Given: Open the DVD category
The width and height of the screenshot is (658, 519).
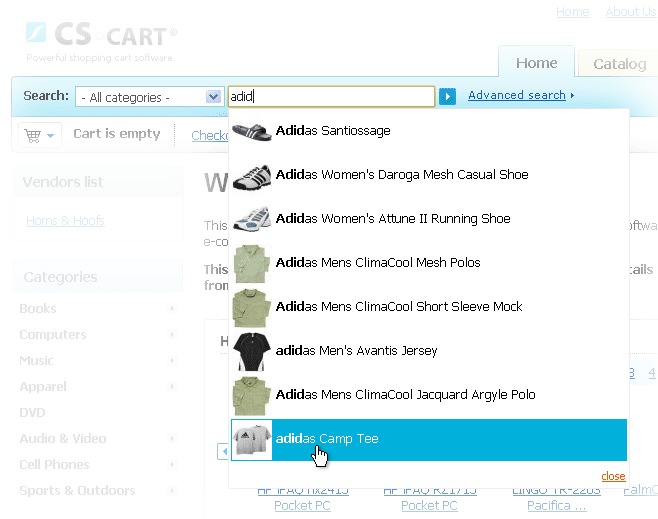Looking at the screenshot, I should coord(32,412).
